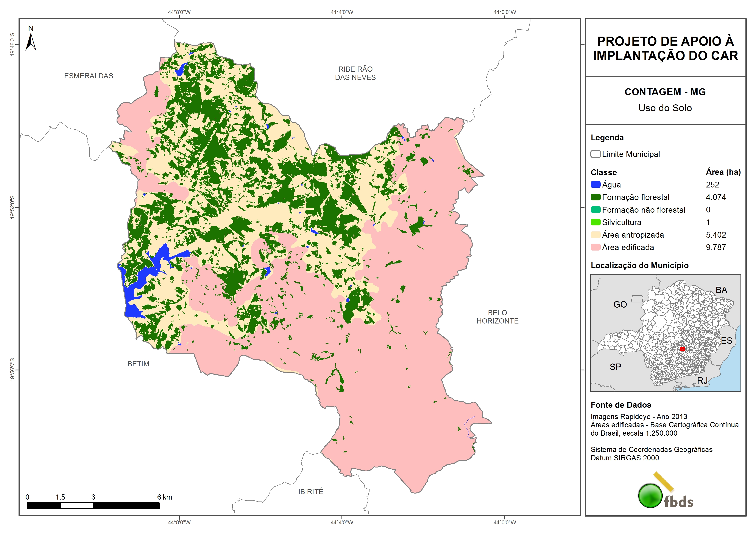This screenshot has height=534, width=756.
Task: Click the scale bar graphic
Action: tap(93, 506)
